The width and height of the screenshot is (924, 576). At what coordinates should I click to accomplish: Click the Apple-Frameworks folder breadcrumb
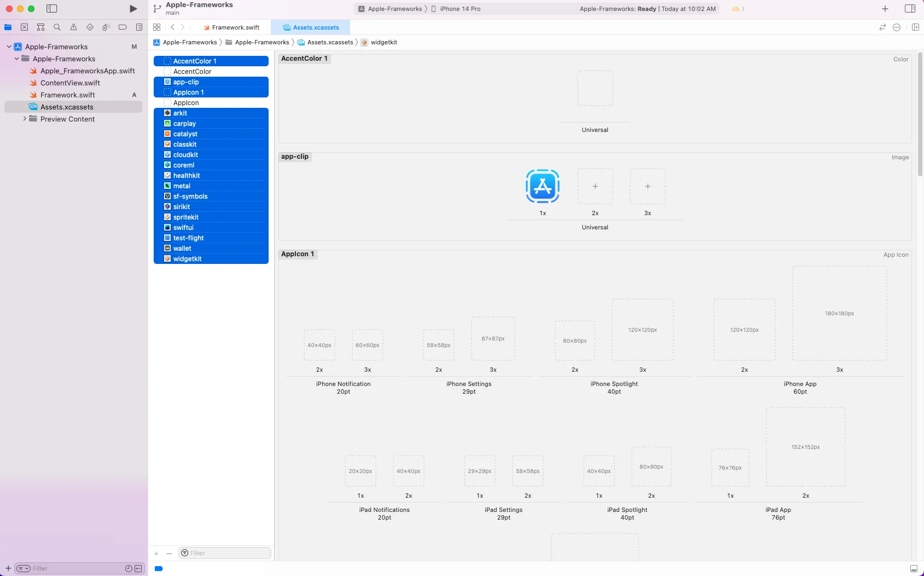257,42
